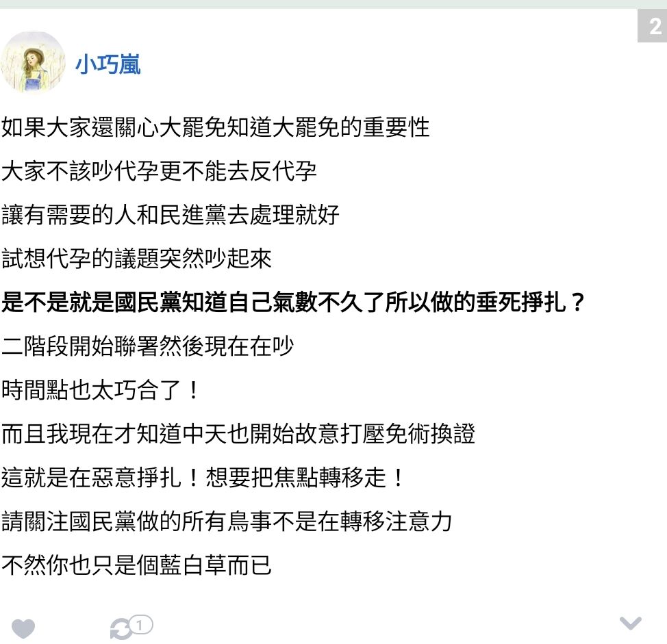Like the post with the heart icon
The image size is (667, 644).
(23, 628)
